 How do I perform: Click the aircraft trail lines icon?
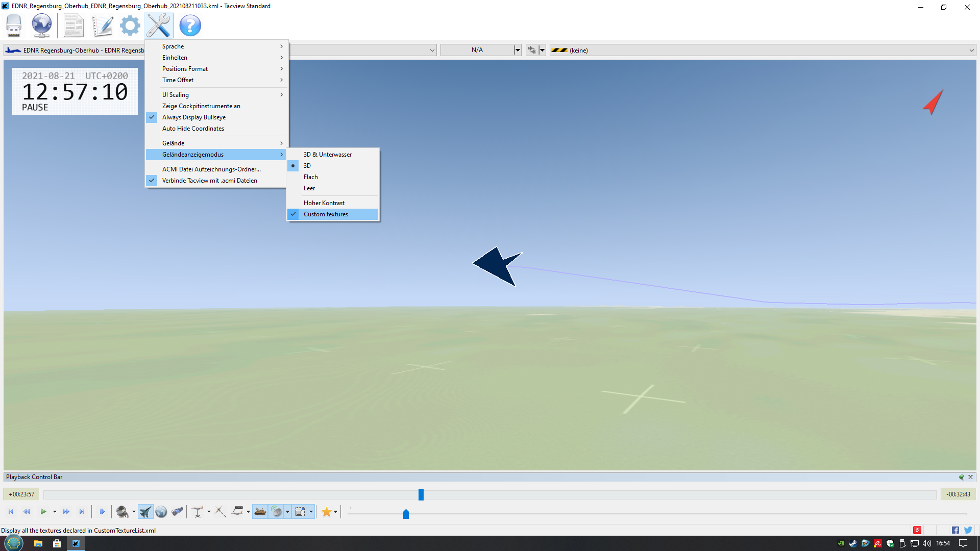(x=220, y=512)
